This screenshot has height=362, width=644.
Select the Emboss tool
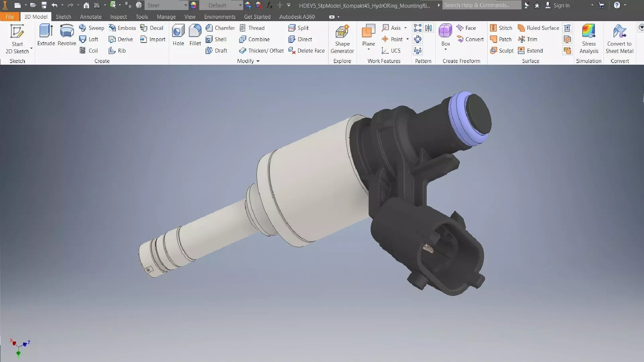[x=122, y=28]
